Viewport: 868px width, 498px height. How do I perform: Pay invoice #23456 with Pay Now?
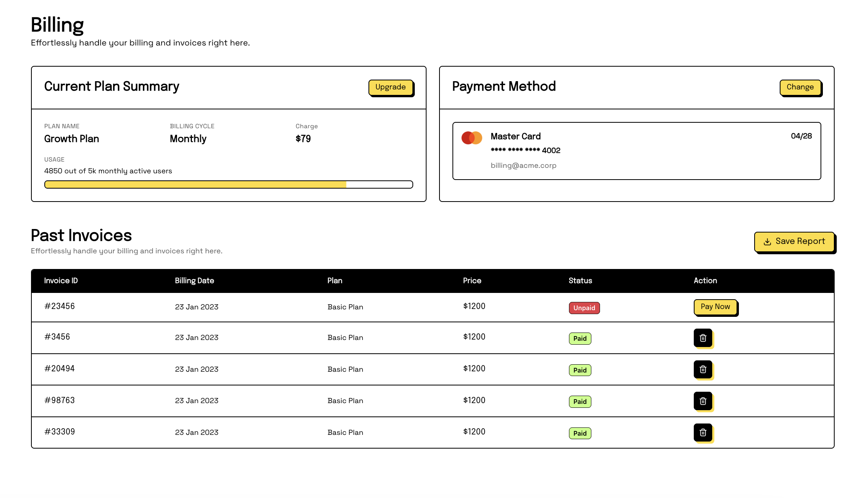click(715, 307)
